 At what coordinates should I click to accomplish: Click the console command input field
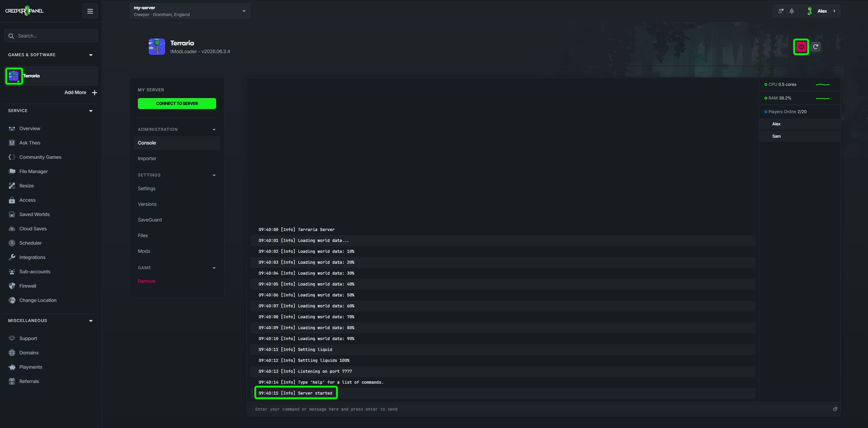point(541,409)
